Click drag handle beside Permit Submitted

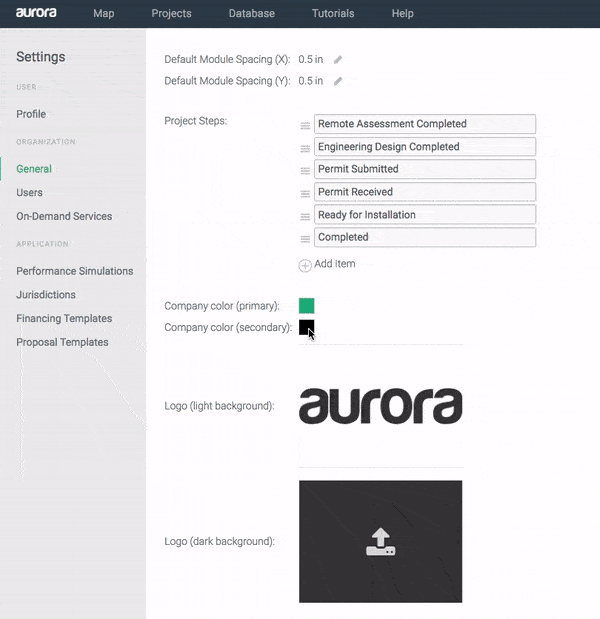[x=305, y=170]
